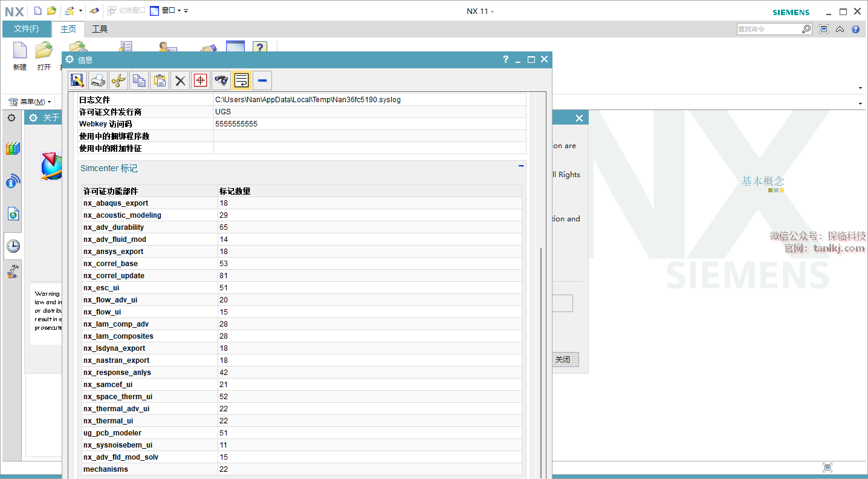Click the bookshelf library icon in sidebar
This screenshot has height=479, width=868.
[x=13, y=148]
